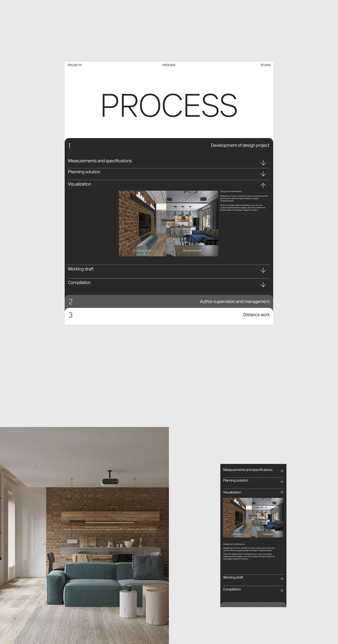Click down arrow next to desktop Working draft
The image size is (338, 644).
coord(263,270)
